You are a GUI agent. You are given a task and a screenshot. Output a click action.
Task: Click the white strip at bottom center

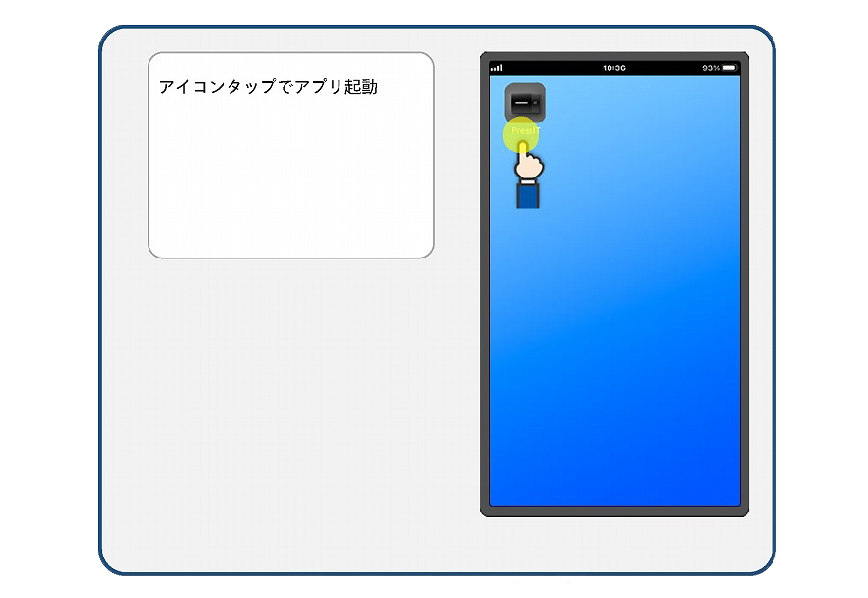click(366, 586)
